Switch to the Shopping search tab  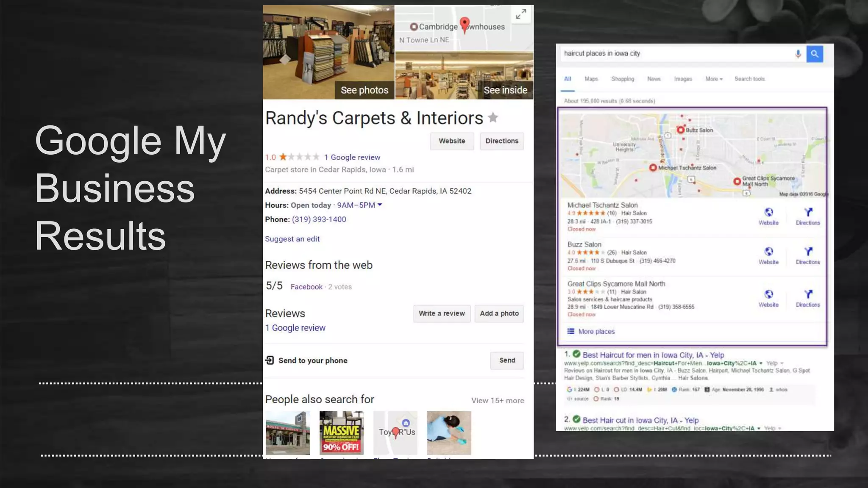[623, 79]
